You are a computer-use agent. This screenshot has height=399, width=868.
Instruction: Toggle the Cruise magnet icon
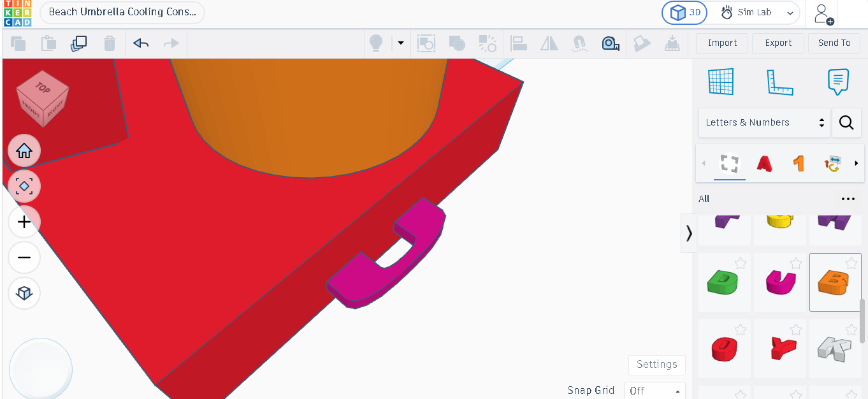[x=580, y=43]
